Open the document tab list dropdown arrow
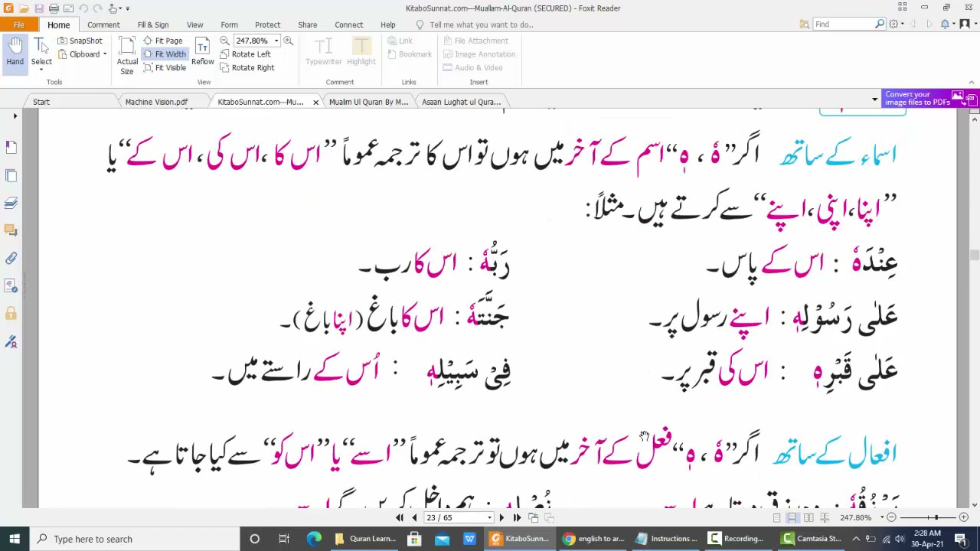Image resolution: width=980 pixels, height=551 pixels. [874, 99]
